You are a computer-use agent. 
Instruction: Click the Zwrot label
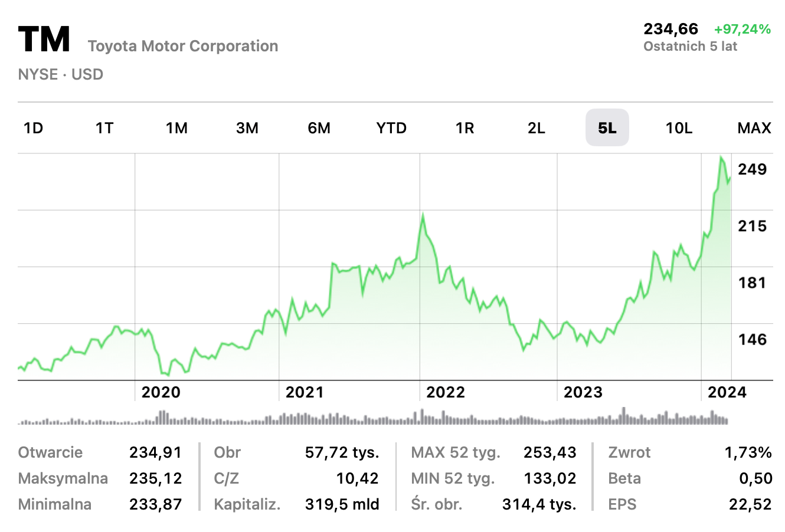[629, 452]
